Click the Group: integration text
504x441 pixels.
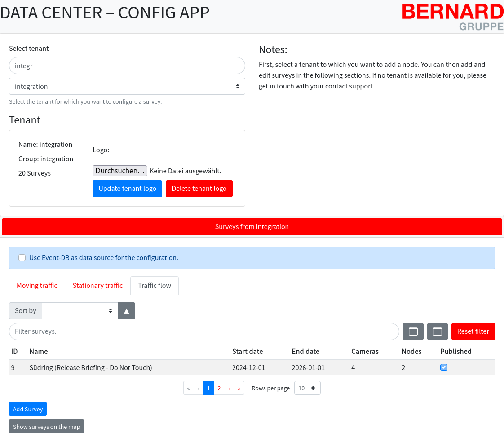46,159
